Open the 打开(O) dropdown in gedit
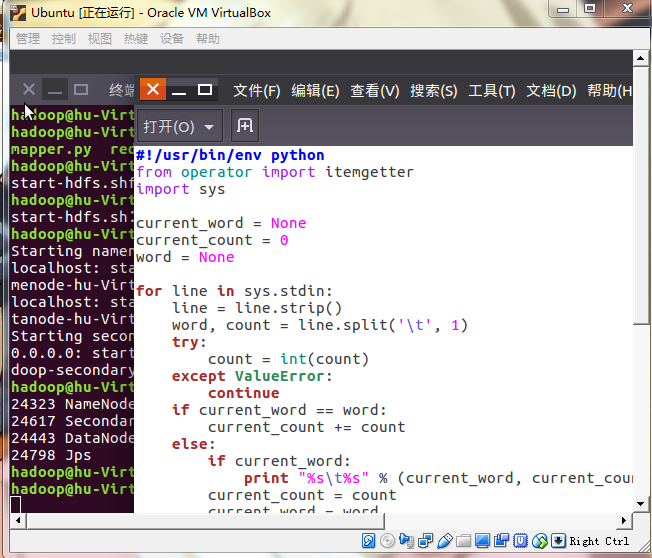Viewport: 652px width, 558px height. pyautogui.click(x=180, y=126)
